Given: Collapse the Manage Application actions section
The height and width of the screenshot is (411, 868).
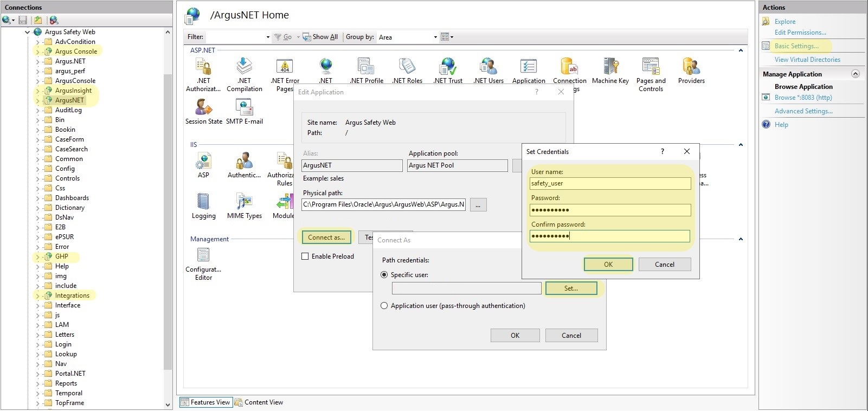Looking at the screenshot, I should click(x=856, y=74).
